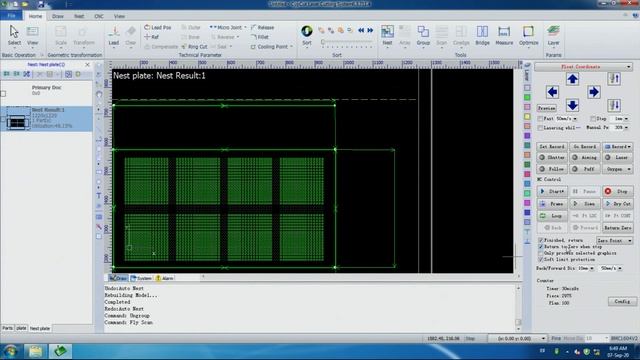
Task: Switch to the CNC ribbon tab
Action: pyautogui.click(x=99, y=16)
